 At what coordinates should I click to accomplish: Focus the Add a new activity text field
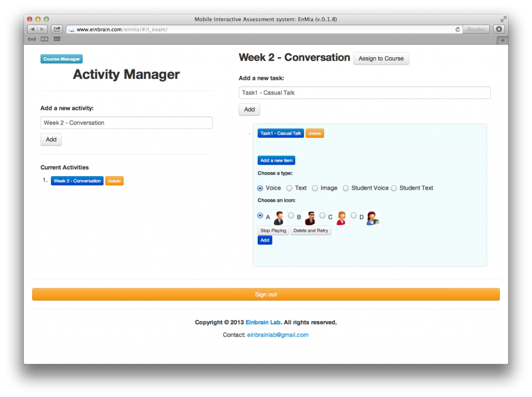click(127, 123)
